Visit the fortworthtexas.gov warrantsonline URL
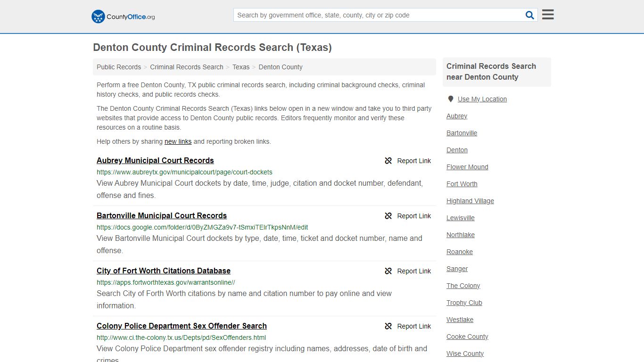Screen dimensions: 644x362 (x=166, y=282)
